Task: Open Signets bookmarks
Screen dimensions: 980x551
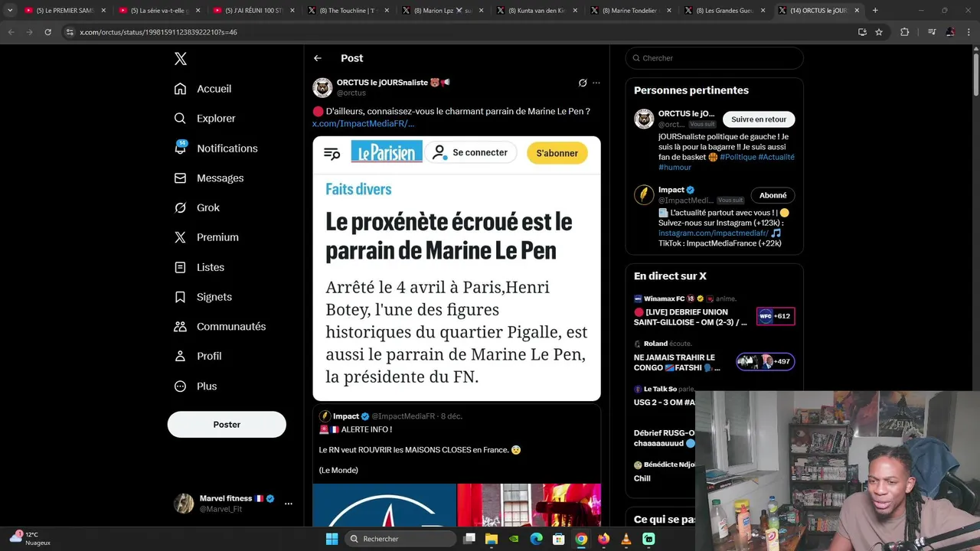Action: pos(203,297)
